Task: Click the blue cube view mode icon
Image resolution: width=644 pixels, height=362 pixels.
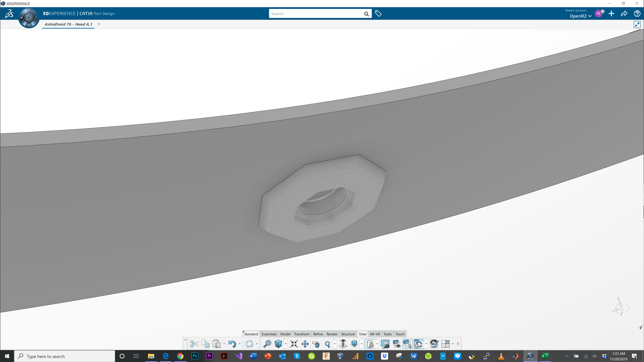Action: pos(278,344)
